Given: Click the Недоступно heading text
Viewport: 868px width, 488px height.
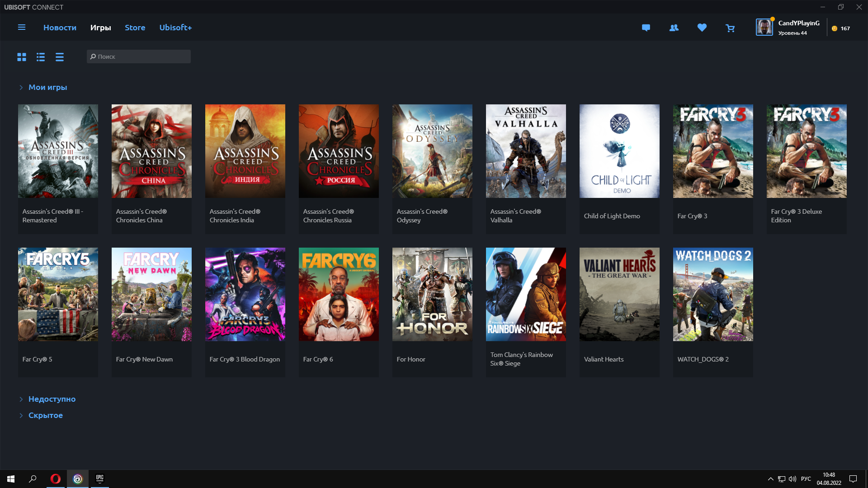Looking at the screenshot, I should [x=52, y=399].
